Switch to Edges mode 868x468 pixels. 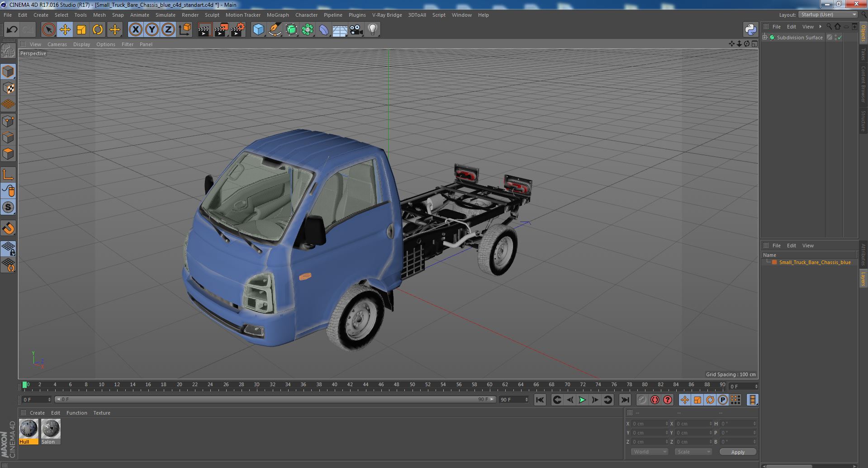pos(8,137)
